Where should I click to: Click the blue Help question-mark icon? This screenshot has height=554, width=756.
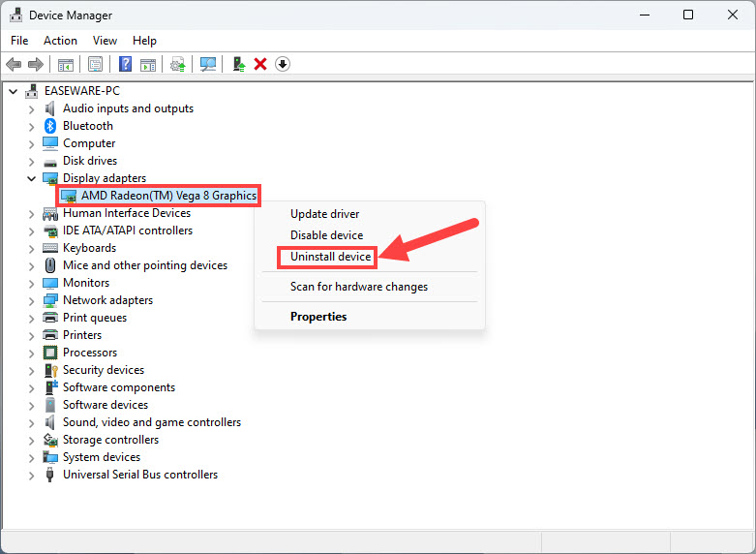coord(126,64)
